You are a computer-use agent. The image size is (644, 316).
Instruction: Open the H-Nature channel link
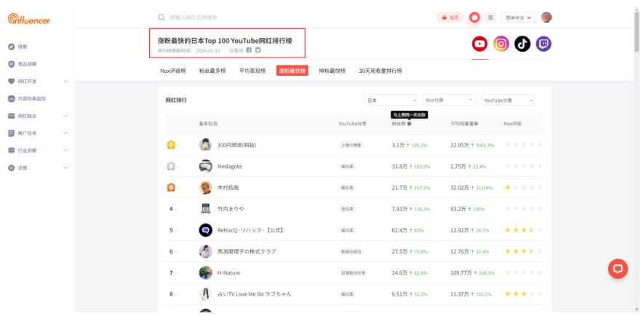point(228,273)
